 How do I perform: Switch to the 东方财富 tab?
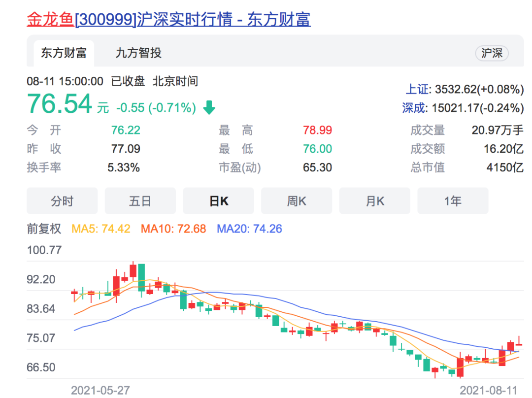coord(64,53)
